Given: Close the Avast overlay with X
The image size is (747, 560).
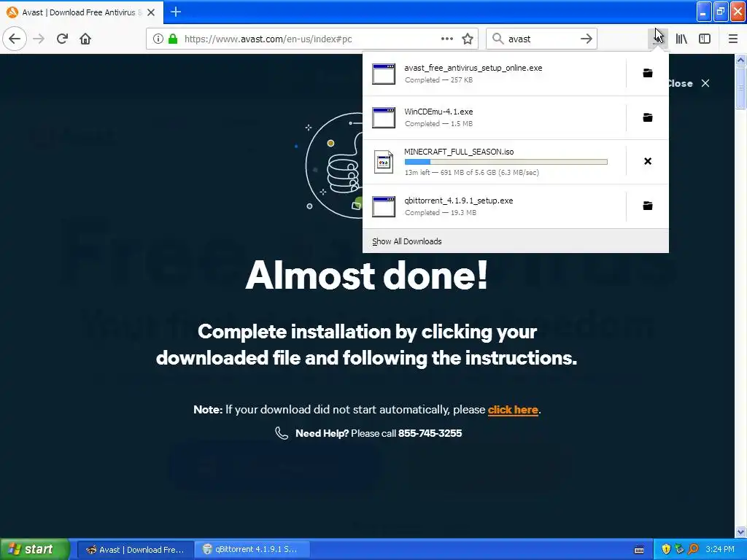Looking at the screenshot, I should point(705,83).
